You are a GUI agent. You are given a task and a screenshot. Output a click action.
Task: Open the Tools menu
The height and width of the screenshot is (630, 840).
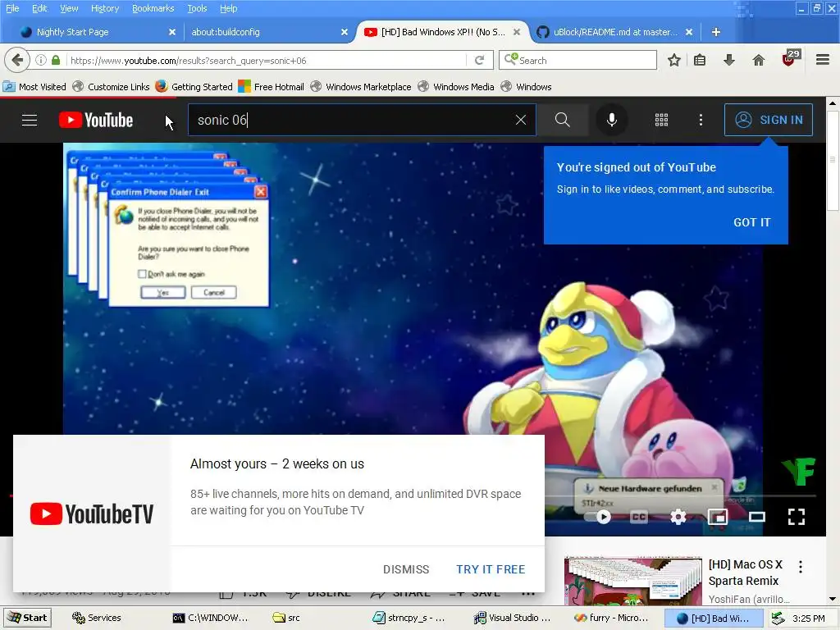click(197, 8)
